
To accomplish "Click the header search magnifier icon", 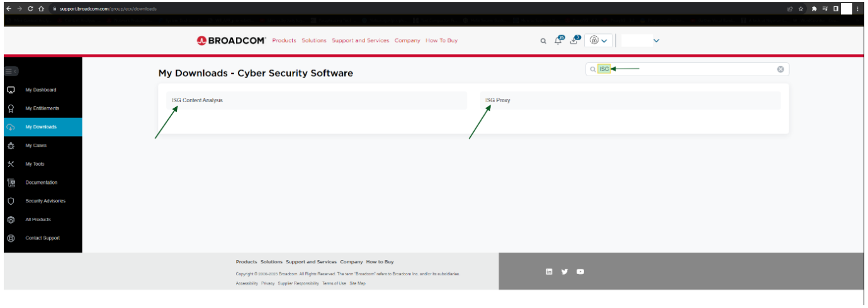I will pyautogui.click(x=543, y=41).
